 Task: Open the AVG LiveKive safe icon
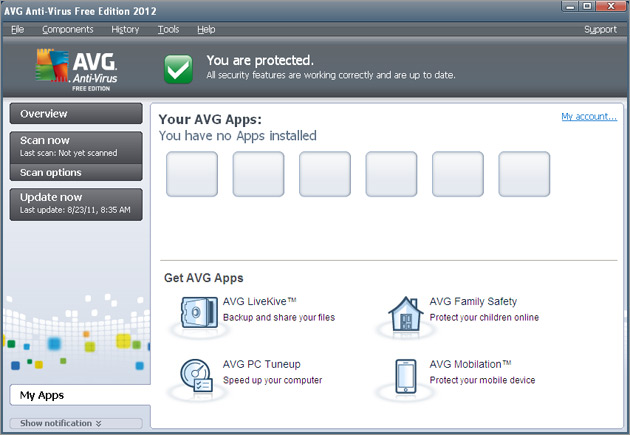click(x=199, y=312)
